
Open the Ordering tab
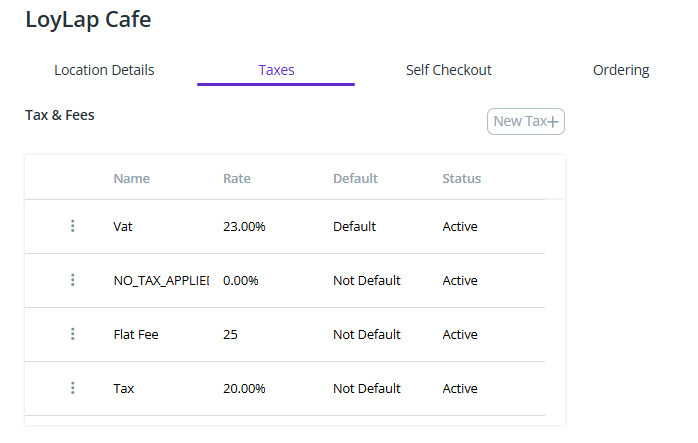pos(620,70)
